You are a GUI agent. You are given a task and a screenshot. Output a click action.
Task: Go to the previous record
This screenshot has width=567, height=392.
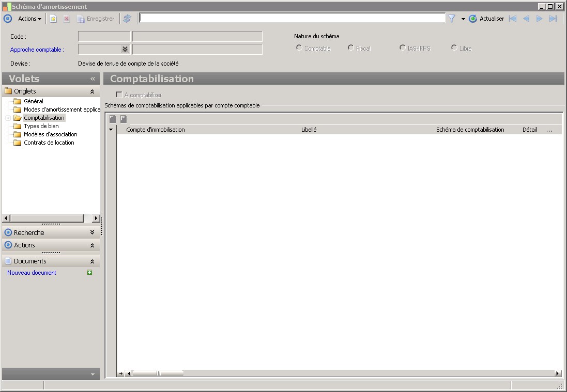pos(526,19)
